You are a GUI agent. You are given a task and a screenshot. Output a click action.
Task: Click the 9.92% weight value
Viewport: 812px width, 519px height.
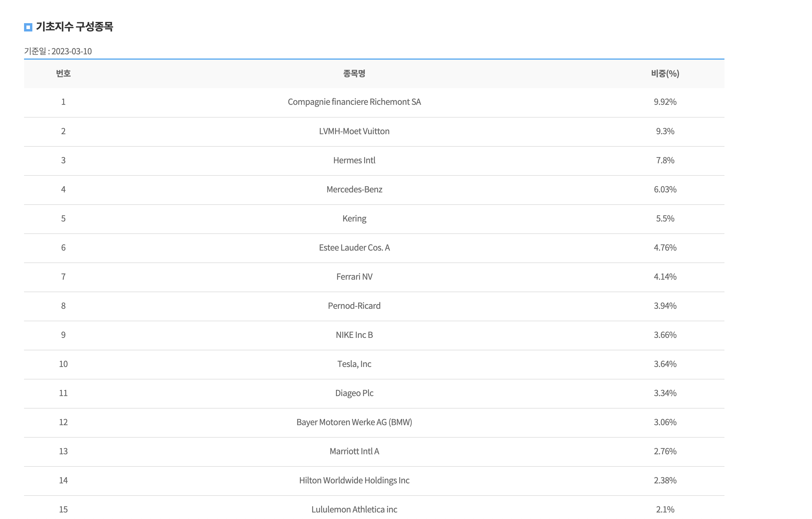[x=665, y=102]
